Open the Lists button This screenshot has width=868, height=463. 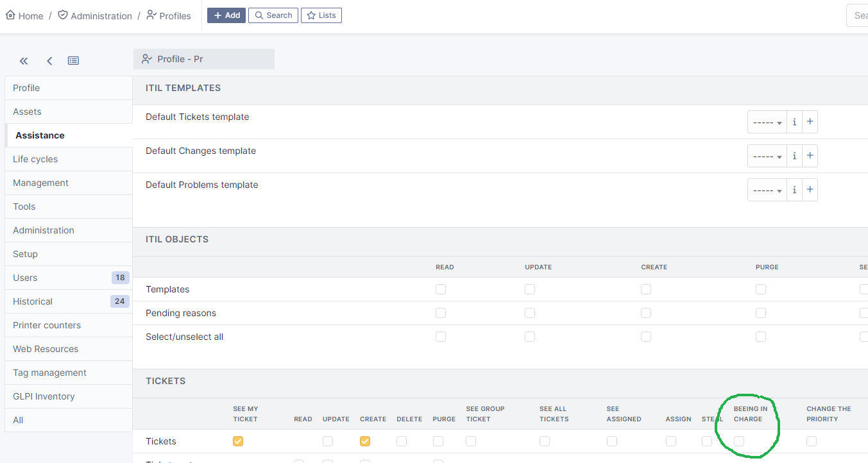(321, 15)
